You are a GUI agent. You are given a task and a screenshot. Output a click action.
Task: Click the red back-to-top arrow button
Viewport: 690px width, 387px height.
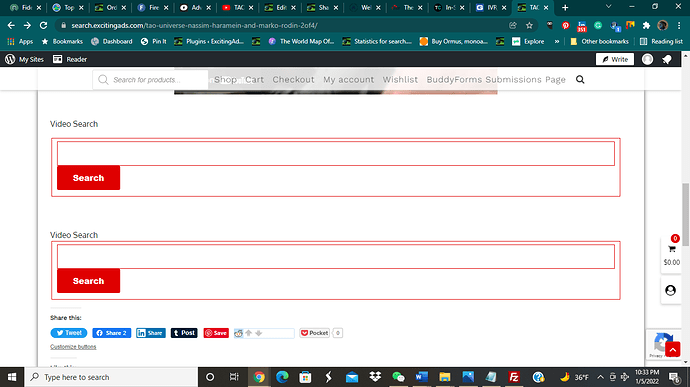point(672,350)
